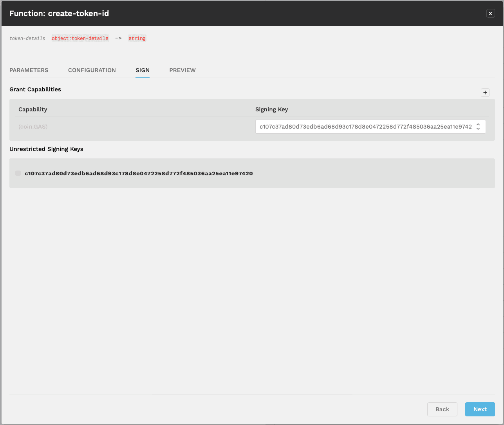Toggle the unrestricted signing key checkbox
The width and height of the screenshot is (504, 425).
pos(18,173)
